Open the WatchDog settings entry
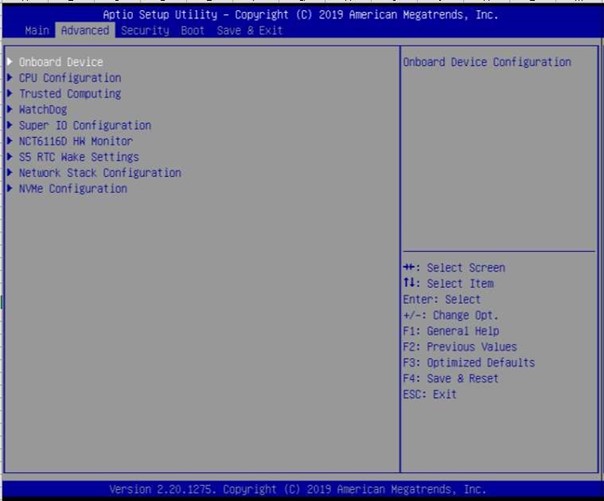 click(x=43, y=110)
